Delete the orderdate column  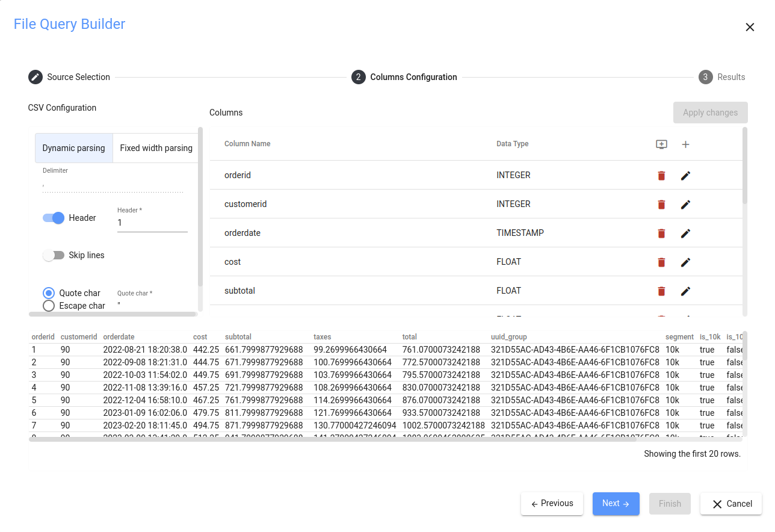(661, 234)
